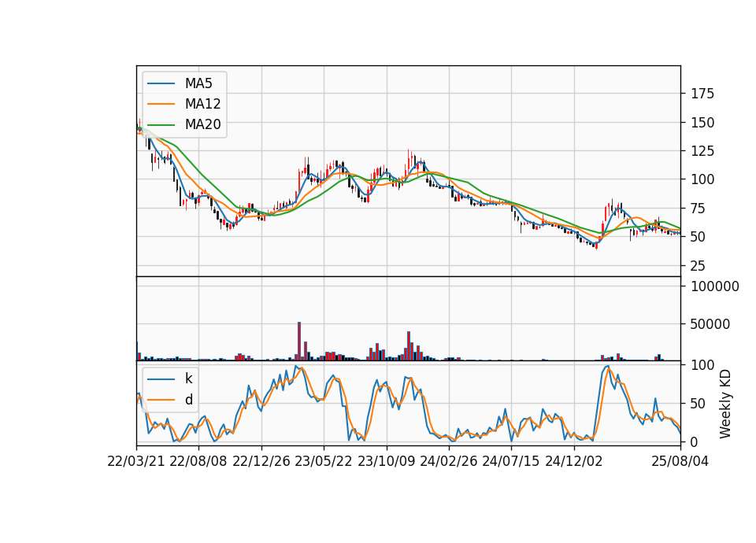Click the 24/12/02 date label
This screenshot has height=543, width=756.
[574, 461]
